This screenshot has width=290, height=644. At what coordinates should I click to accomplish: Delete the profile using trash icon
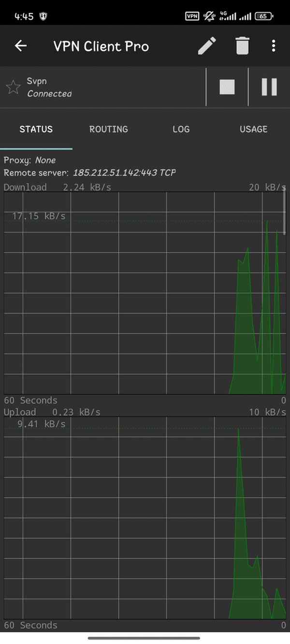(x=242, y=46)
